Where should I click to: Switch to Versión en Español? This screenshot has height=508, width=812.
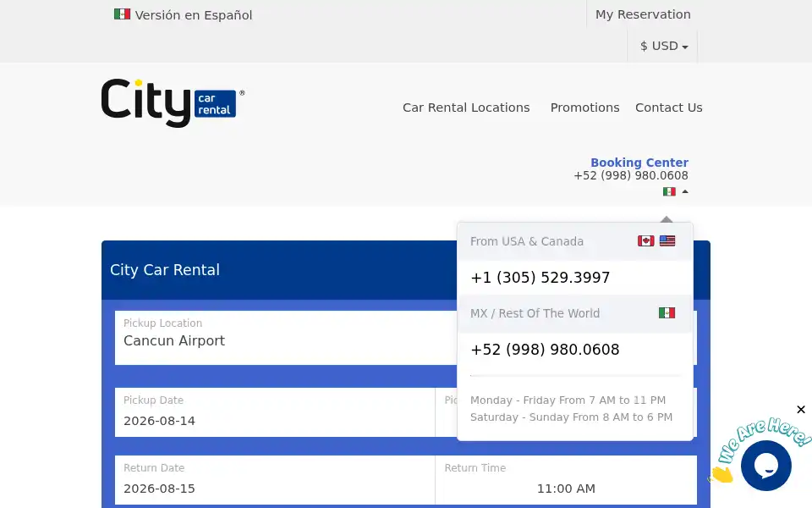pos(193,15)
